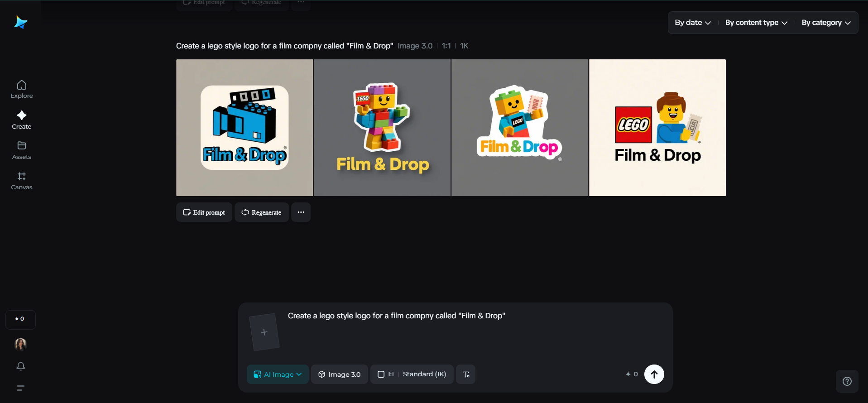Image resolution: width=868 pixels, height=403 pixels.
Task: Expand the By content type filter
Action: pos(756,23)
